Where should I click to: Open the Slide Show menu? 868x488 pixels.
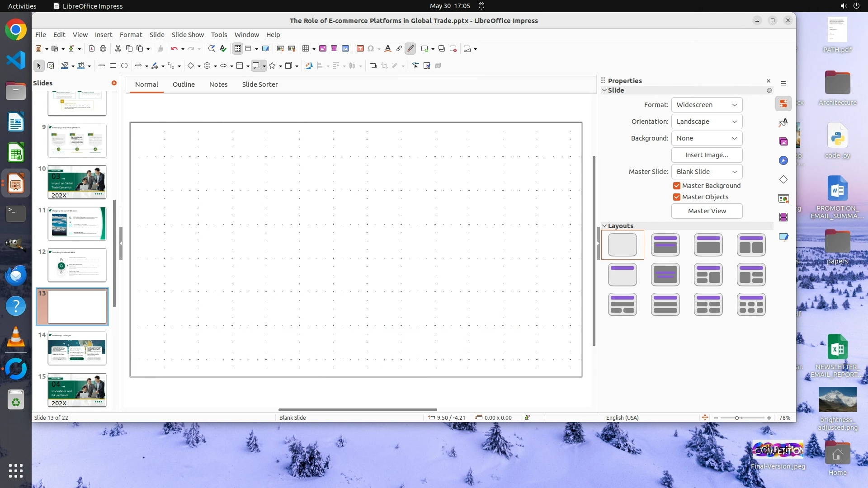click(188, 35)
